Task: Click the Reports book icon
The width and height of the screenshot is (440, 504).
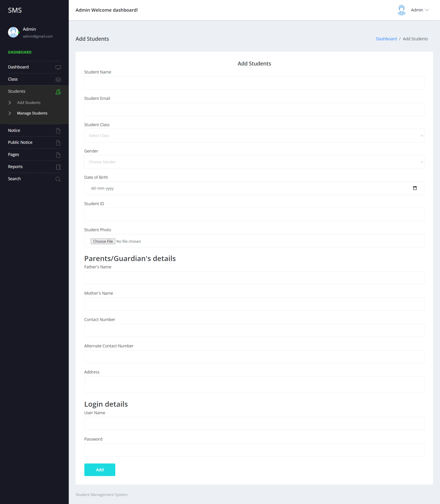Action: [58, 167]
